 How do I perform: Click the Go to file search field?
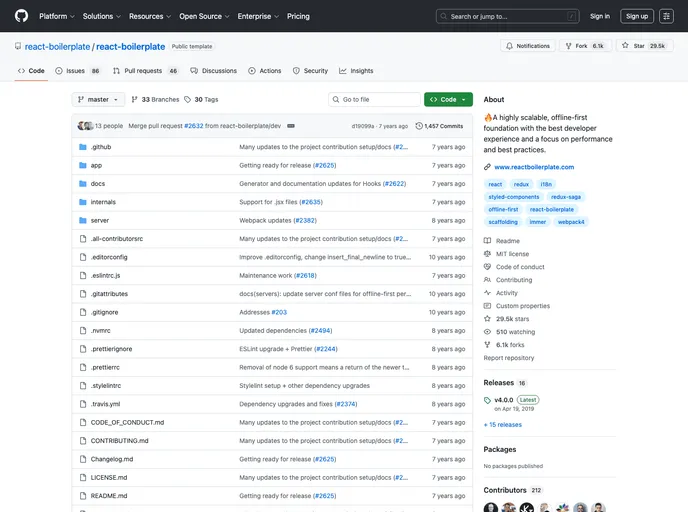[376, 100]
